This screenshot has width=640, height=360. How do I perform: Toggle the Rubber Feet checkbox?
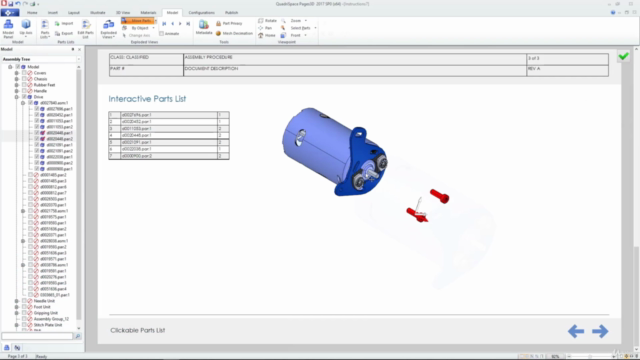(24, 85)
